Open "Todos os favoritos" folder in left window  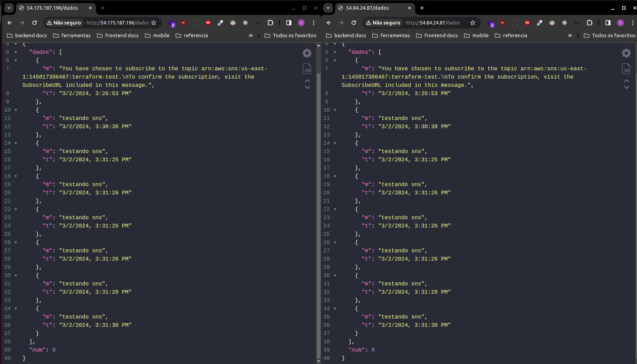coord(291,36)
